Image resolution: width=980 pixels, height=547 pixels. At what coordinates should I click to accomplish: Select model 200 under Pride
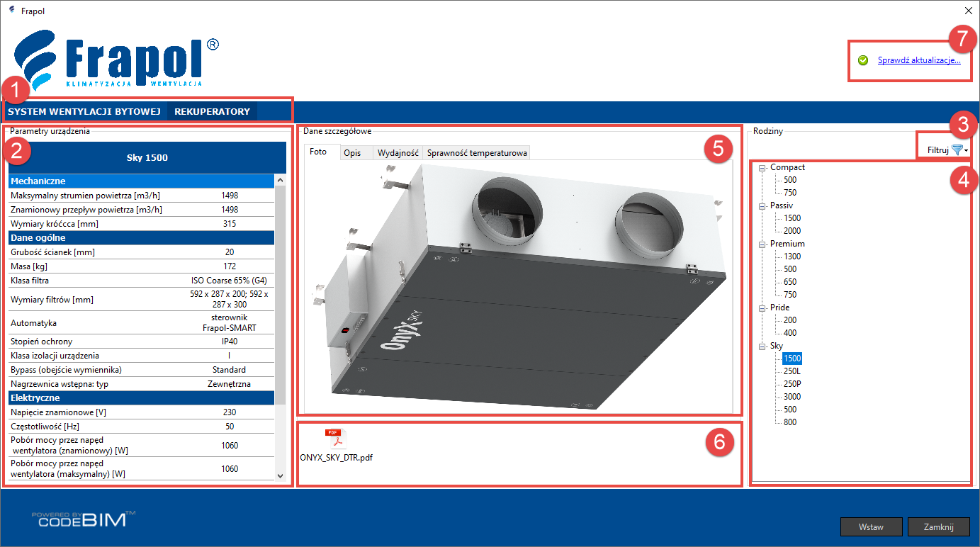(x=790, y=320)
